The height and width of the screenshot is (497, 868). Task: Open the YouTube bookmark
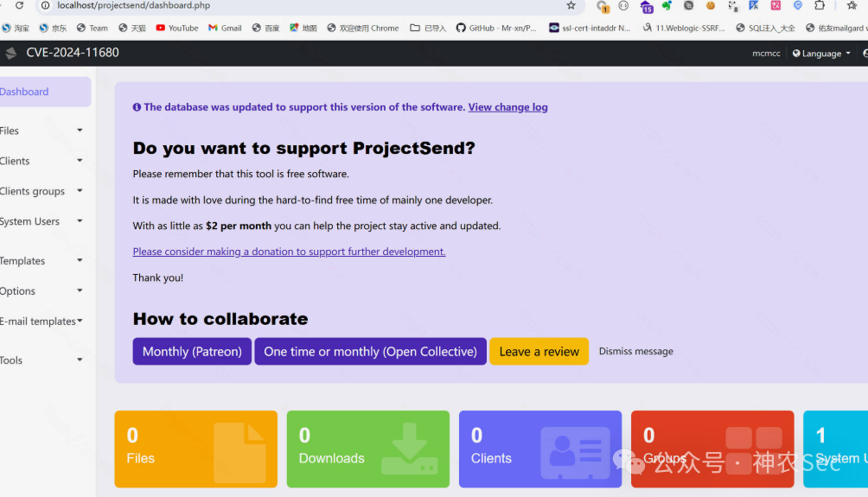[177, 28]
